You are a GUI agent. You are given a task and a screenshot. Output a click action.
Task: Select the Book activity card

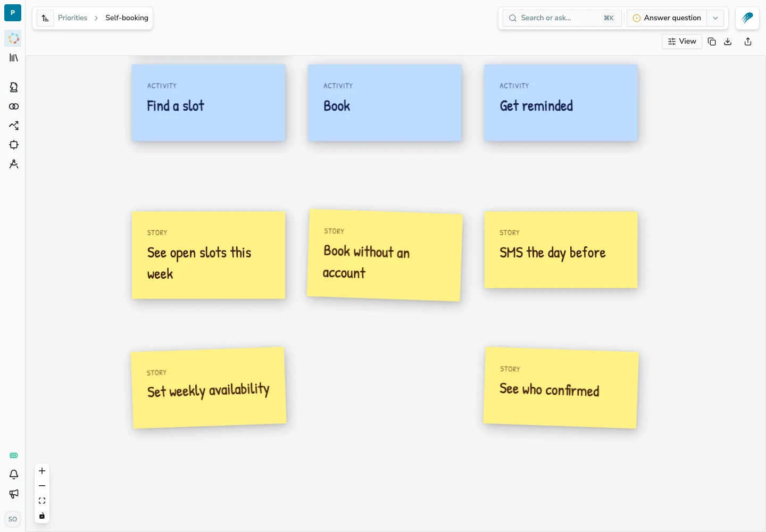[385, 103]
